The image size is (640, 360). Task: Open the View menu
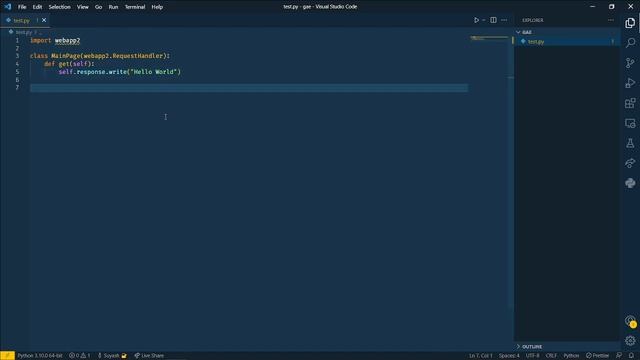82,7
